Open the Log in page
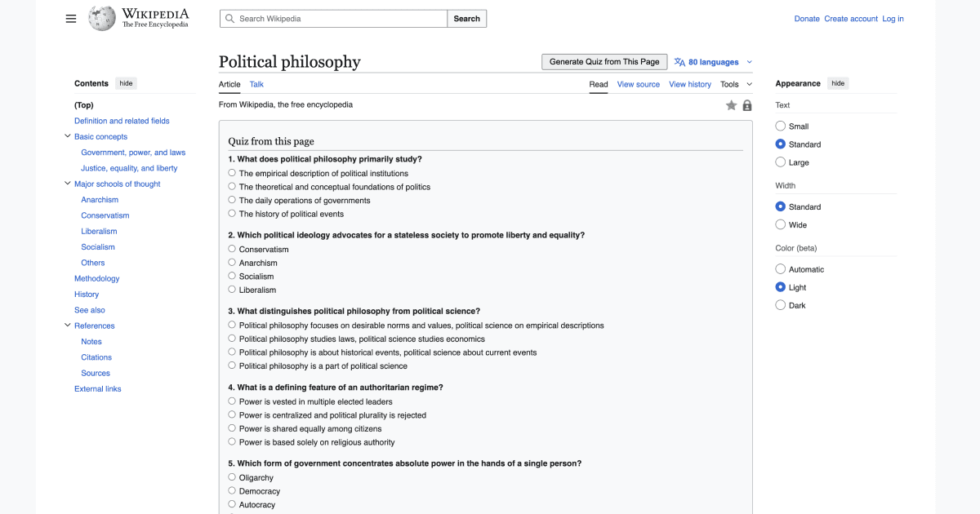The height and width of the screenshot is (514, 980). tap(893, 18)
